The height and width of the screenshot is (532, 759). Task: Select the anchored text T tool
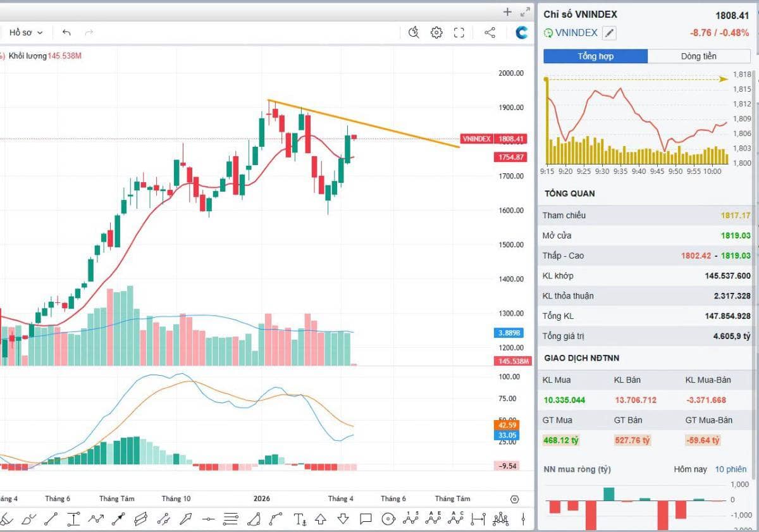point(300,519)
